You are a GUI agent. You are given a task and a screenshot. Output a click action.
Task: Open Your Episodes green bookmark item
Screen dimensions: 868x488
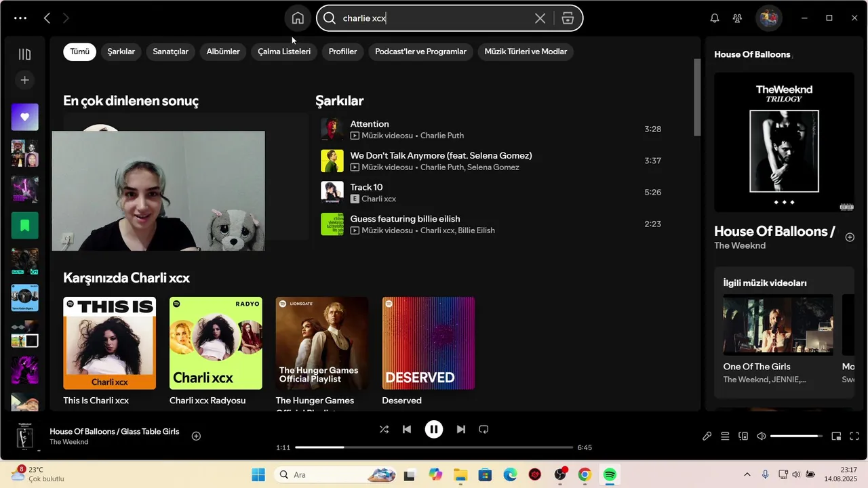(24, 226)
